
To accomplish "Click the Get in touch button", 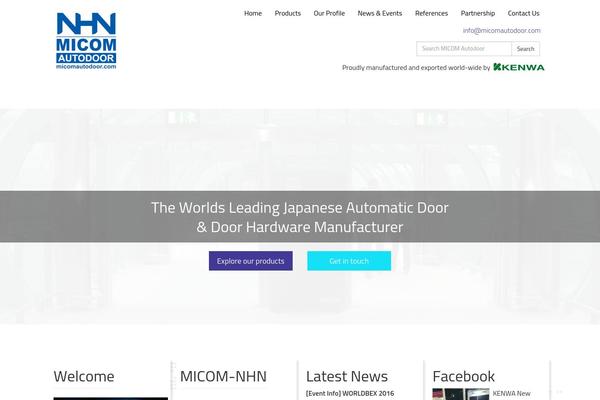I will (349, 261).
